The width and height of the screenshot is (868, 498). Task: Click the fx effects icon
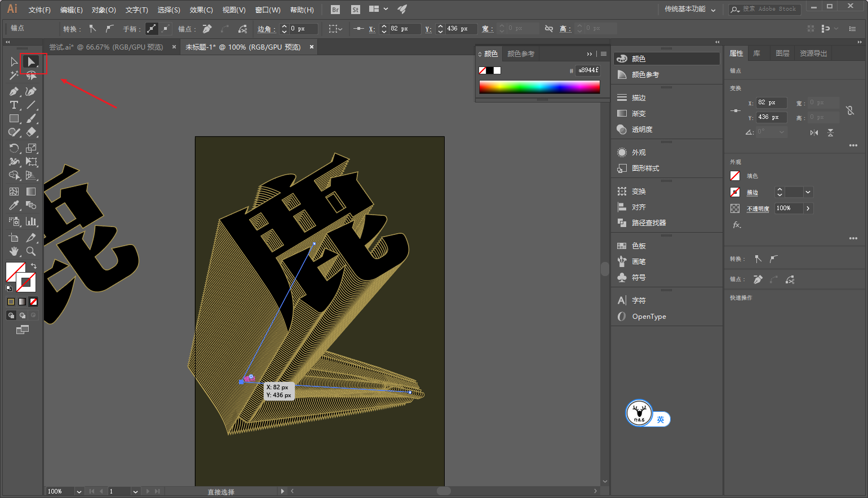coord(737,225)
